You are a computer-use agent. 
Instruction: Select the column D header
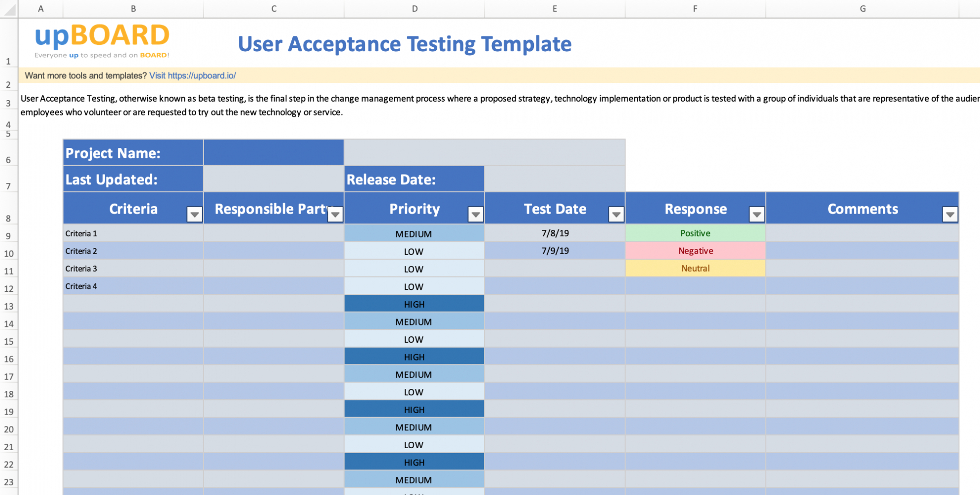(x=415, y=8)
